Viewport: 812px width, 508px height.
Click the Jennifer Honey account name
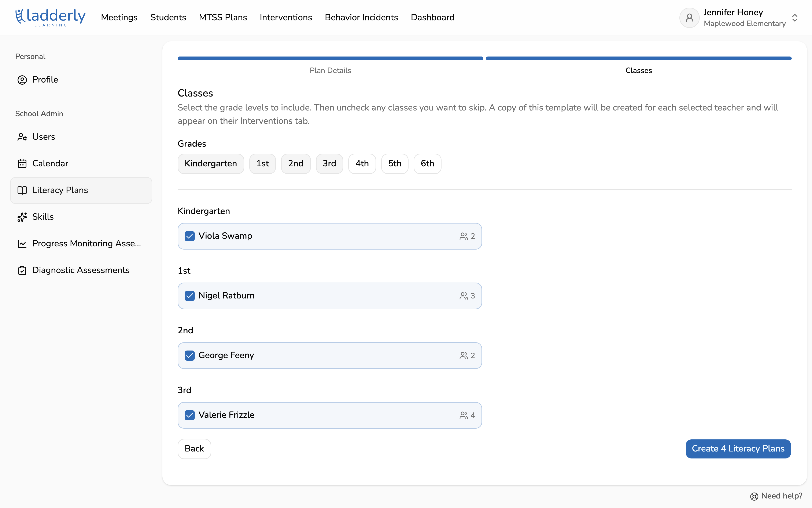pos(733,12)
